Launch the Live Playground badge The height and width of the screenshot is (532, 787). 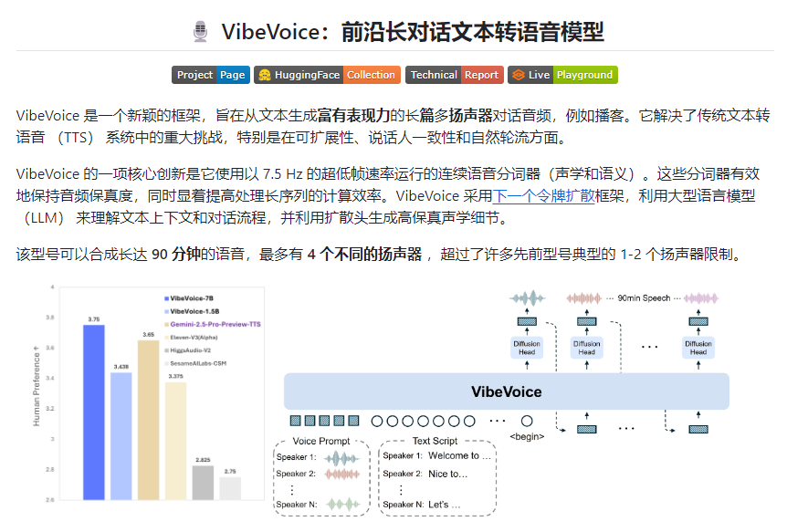(562, 75)
